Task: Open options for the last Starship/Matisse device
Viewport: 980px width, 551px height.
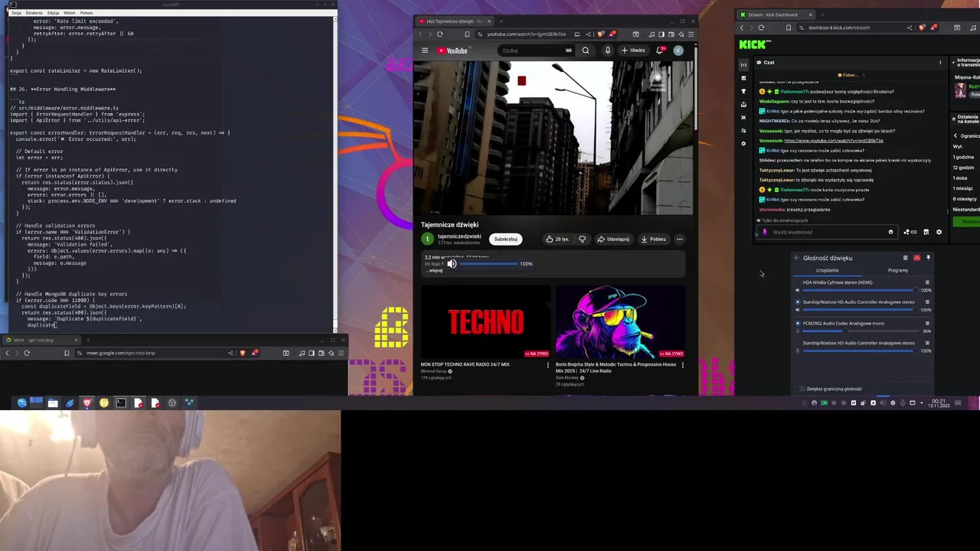Action: 927,343
